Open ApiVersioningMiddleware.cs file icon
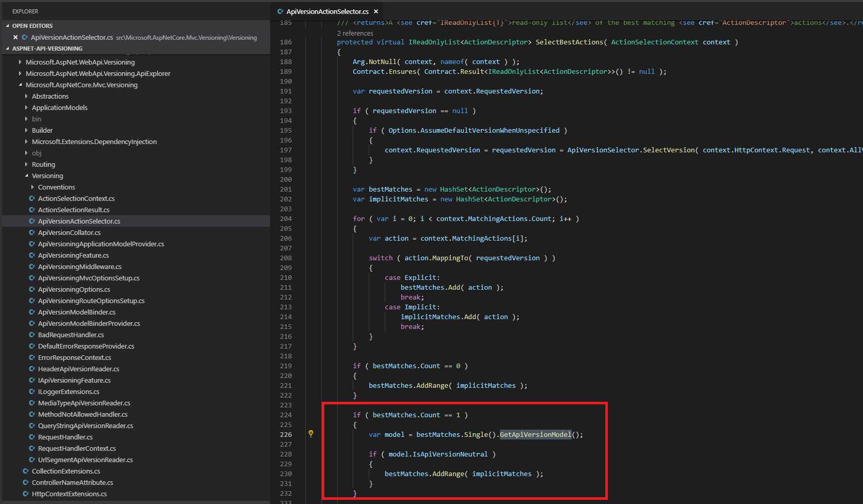This screenshot has height=504, width=863. tap(32, 266)
